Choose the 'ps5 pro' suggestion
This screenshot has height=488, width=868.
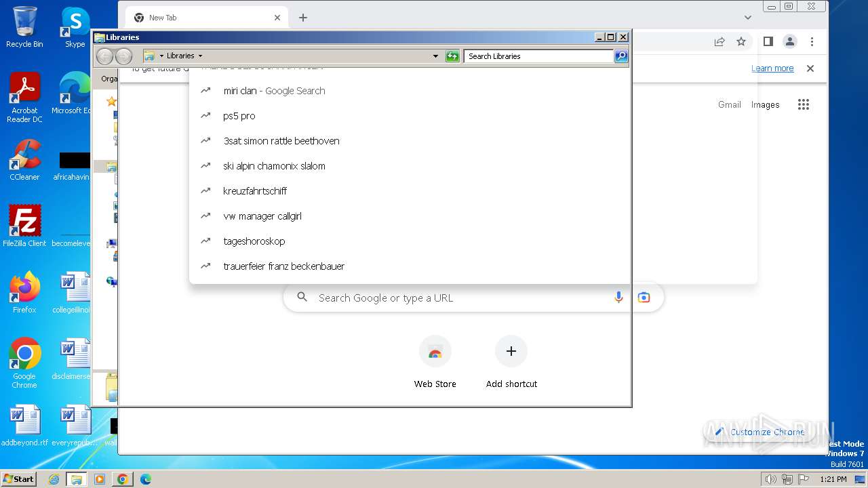[473, 116]
